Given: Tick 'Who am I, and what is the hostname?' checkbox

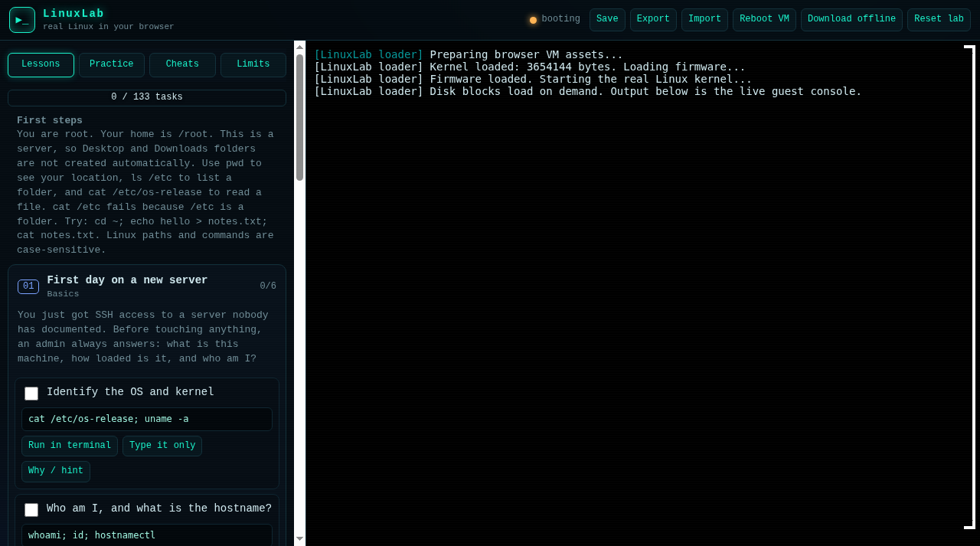Looking at the screenshot, I should pyautogui.click(x=31, y=510).
